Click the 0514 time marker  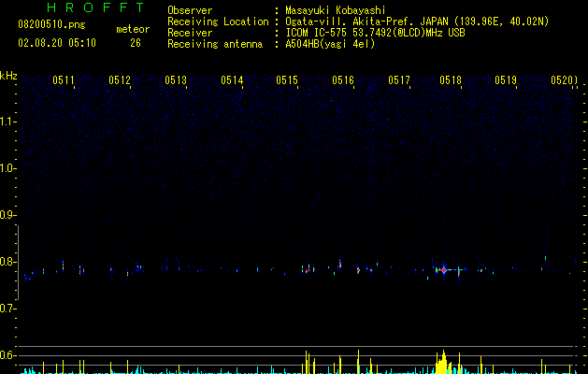(232, 80)
